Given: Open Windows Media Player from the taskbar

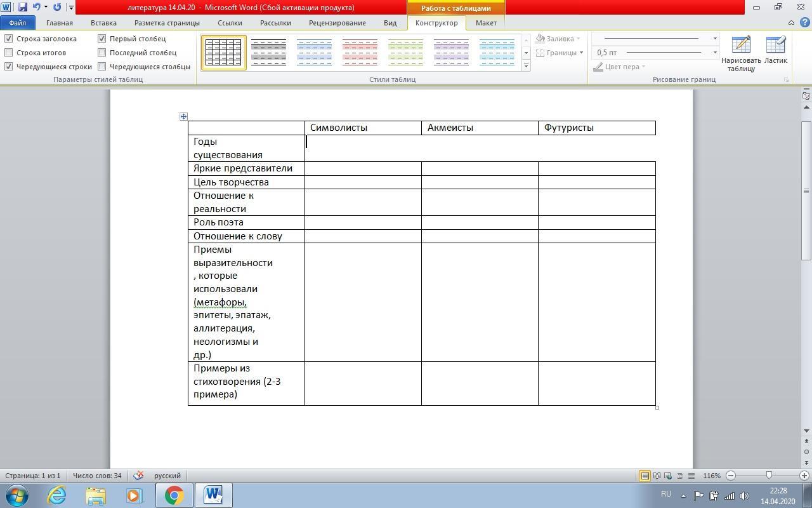Looking at the screenshot, I should (x=134, y=495).
